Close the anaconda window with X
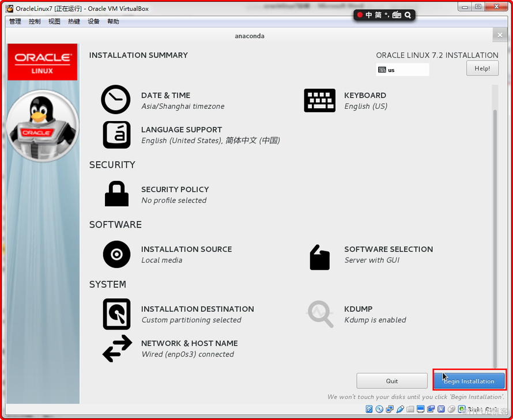Screen dimensions: 513x420 point(500,35)
